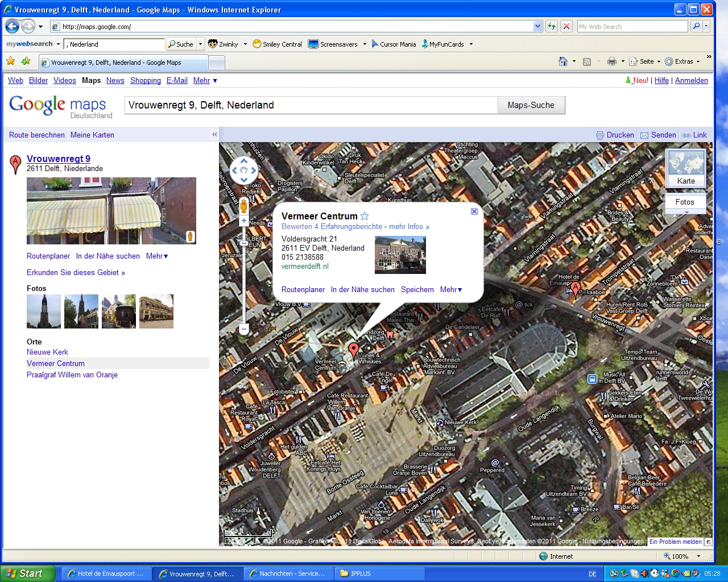Select Praalgraf Willem van Oranje place

click(72, 375)
